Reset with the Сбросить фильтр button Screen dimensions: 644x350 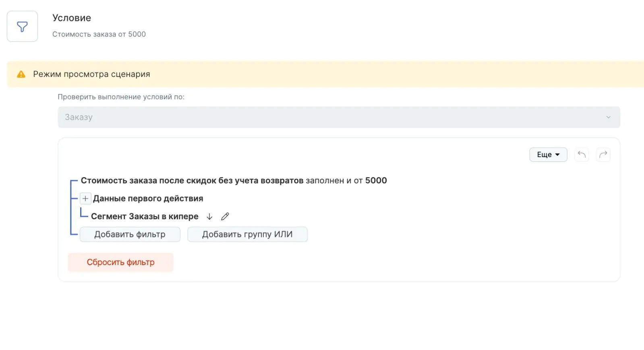(120, 262)
